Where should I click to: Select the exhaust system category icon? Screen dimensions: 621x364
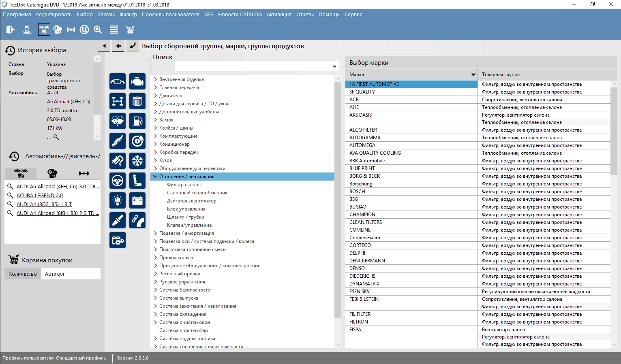(x=118, y=161)
